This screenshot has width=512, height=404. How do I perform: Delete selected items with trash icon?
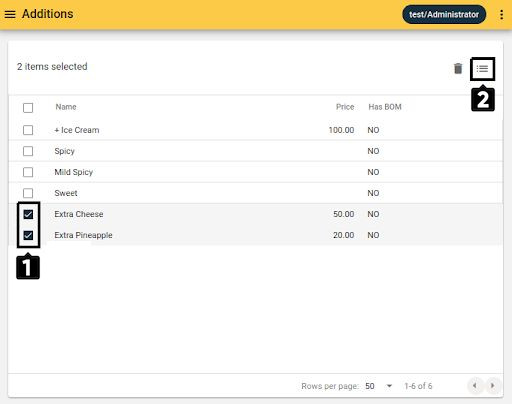(x=458, y=68)
